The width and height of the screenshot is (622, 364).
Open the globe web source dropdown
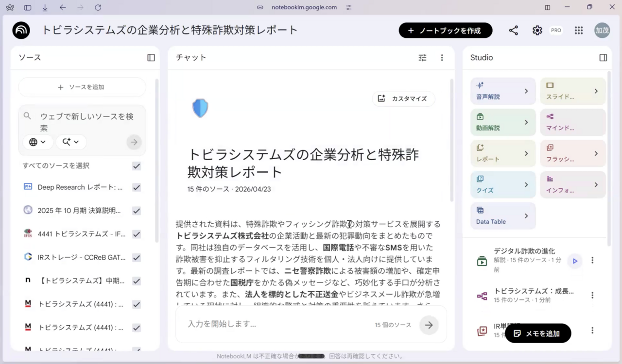(37, 142)
